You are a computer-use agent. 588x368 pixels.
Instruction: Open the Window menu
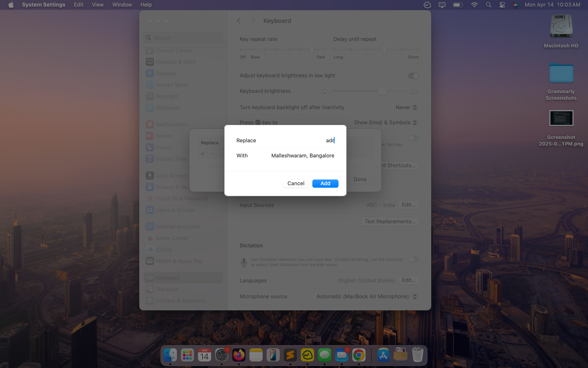[x=122, y=4]
